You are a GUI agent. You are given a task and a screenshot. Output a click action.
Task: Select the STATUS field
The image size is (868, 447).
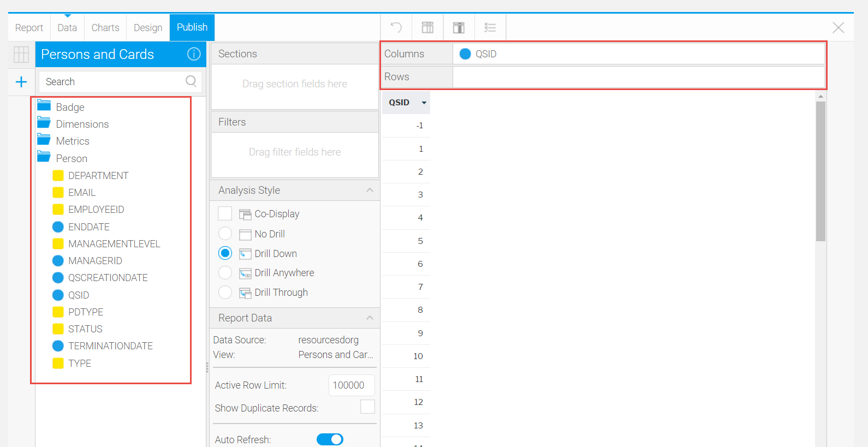[78, 329]
